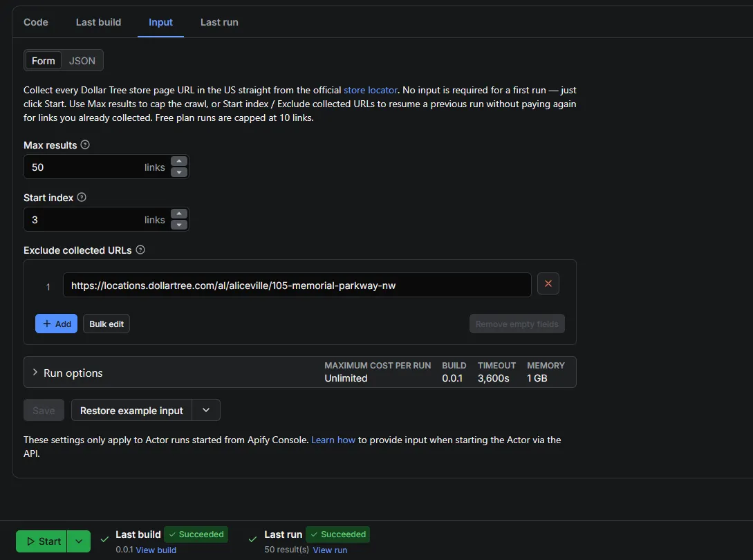753x560 pixels.
Task: Click the 50 result(s) text
Action: 287,550
